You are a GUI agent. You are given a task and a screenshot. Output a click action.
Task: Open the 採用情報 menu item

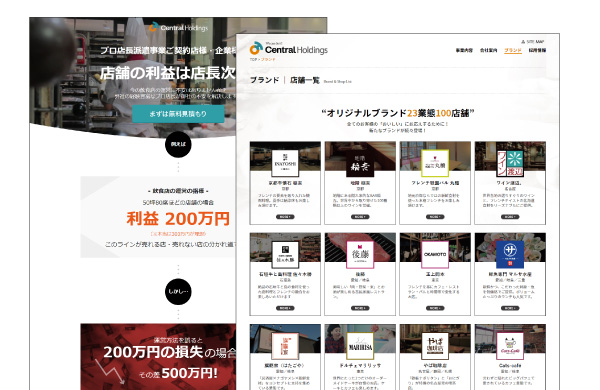(x=537, y=50)
